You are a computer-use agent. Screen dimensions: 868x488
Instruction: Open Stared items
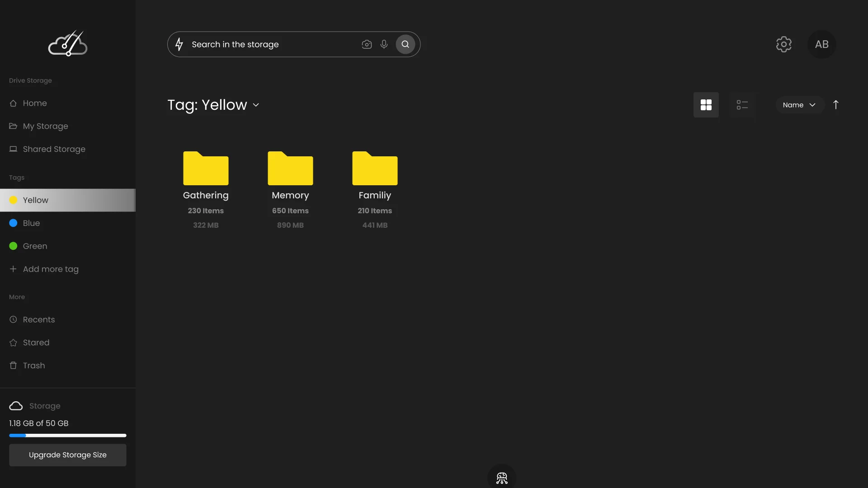click(68, 343)
